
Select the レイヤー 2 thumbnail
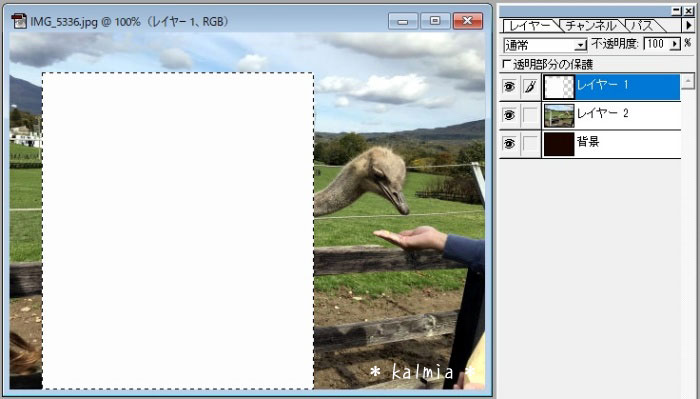(x=559, y=116)
